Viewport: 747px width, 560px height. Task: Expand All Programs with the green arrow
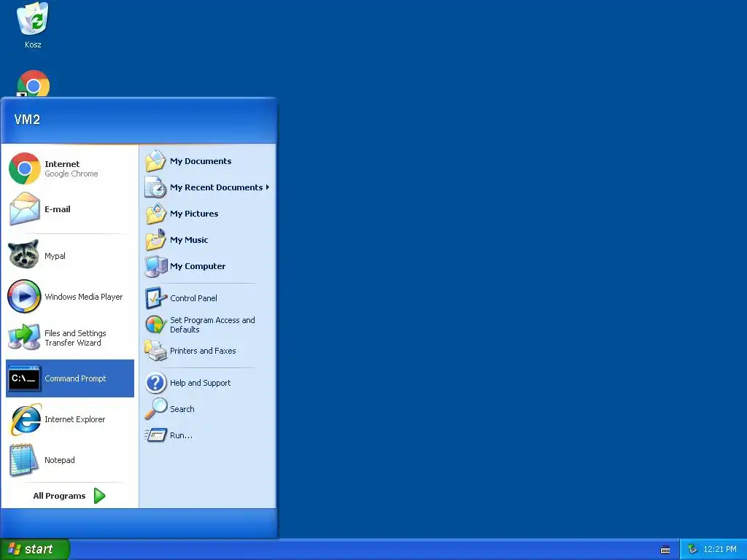[x=99, y=496]
